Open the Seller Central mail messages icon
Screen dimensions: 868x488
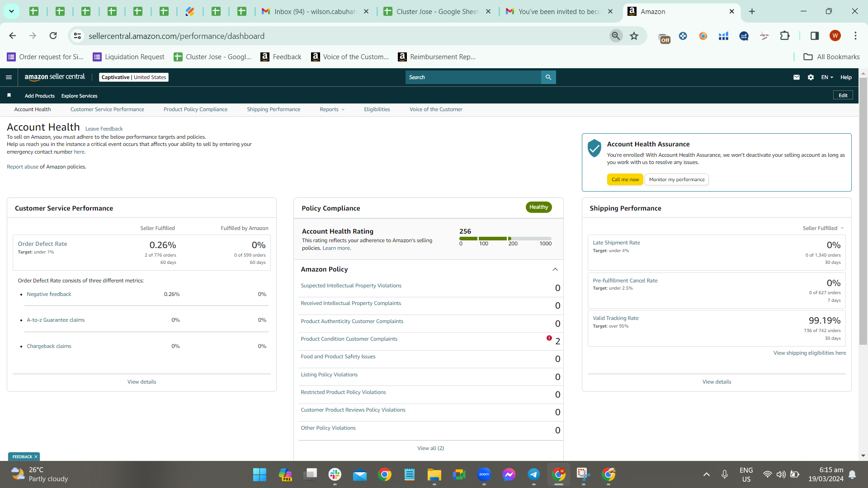click(797, 77)
